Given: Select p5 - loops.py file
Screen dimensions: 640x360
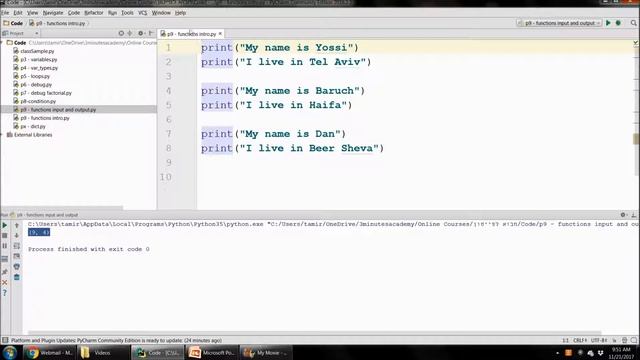Looking at the screenshot, I should point(35,76).
